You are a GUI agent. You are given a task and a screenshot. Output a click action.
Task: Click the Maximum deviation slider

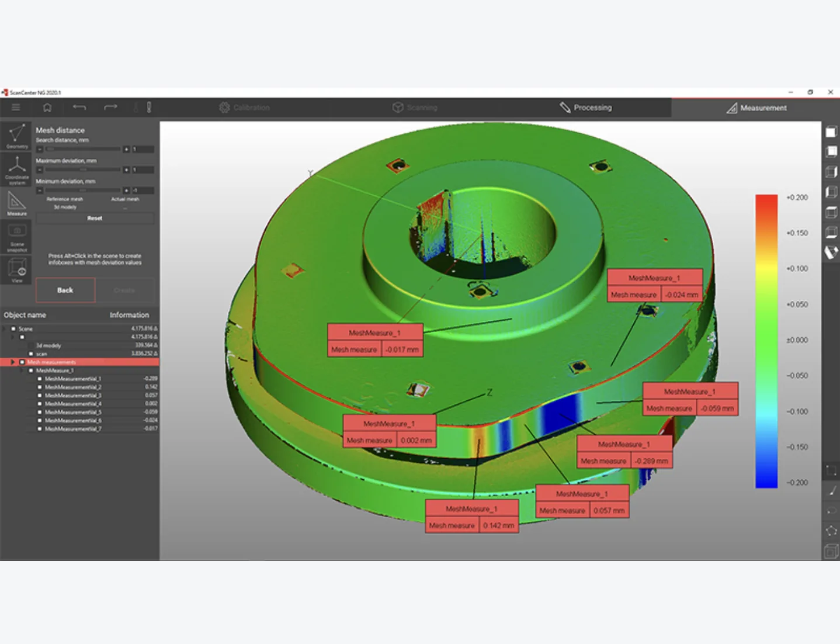(x=83, y=170)
